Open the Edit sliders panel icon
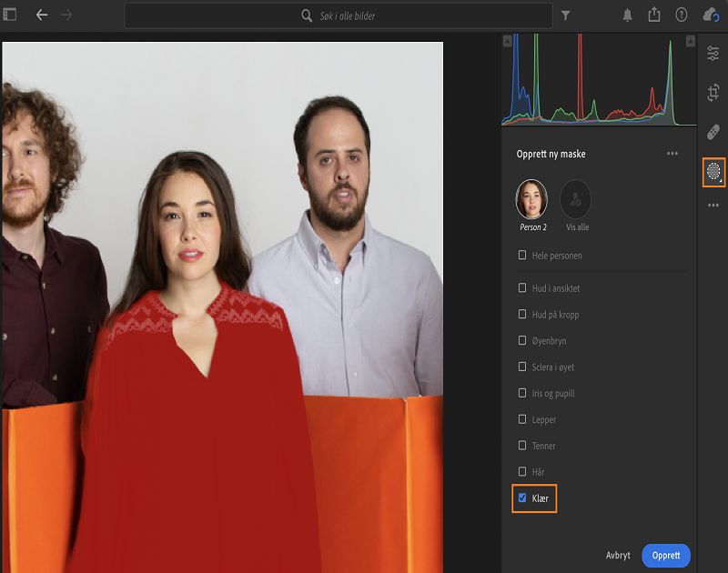Image resolution: width=728 pixels, height=573 pixels. [713, 54]
